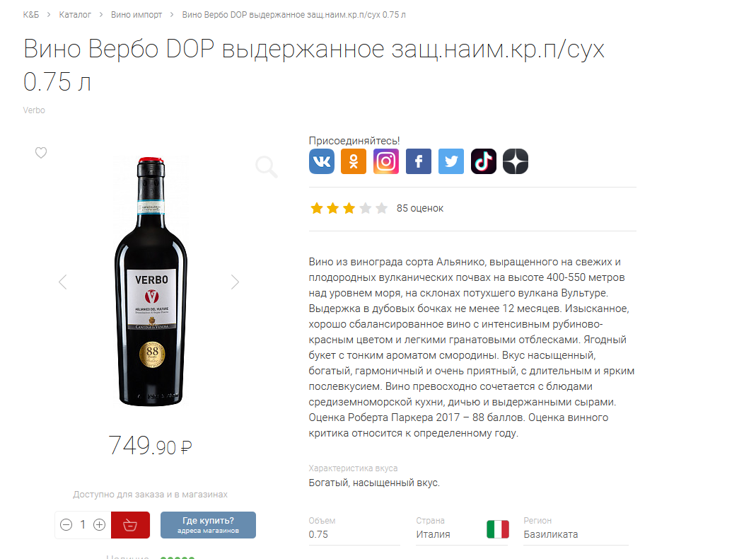Go to К&Б breadcrumb link
The width and height of the screenshot is (756, 559).
click(31, 15)
